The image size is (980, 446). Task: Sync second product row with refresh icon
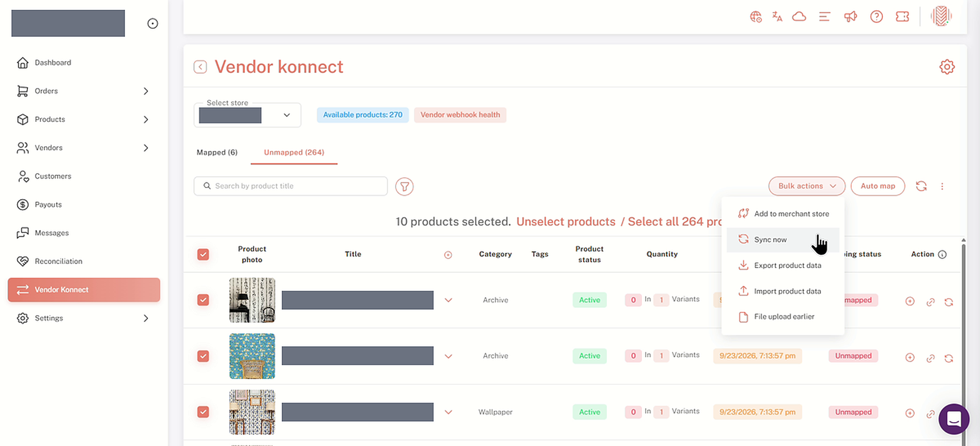pyautogui.click(x=949, y=358)
